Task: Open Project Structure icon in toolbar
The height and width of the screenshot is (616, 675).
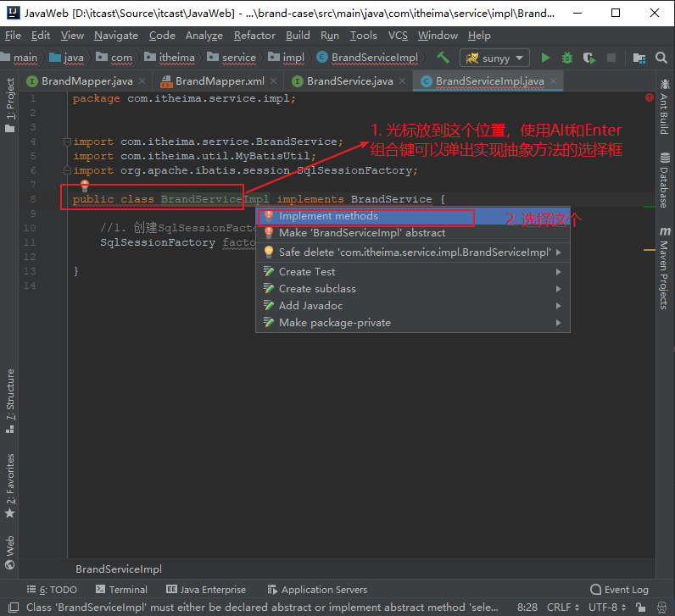Action: [639, 58]
